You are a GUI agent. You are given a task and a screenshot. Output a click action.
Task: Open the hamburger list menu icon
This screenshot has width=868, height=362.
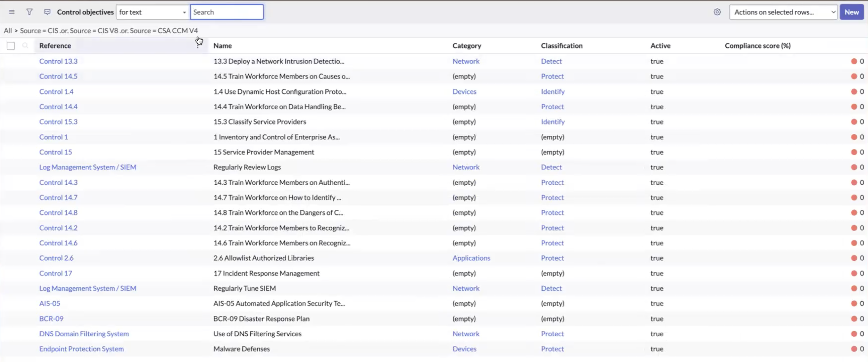[12, 12]
